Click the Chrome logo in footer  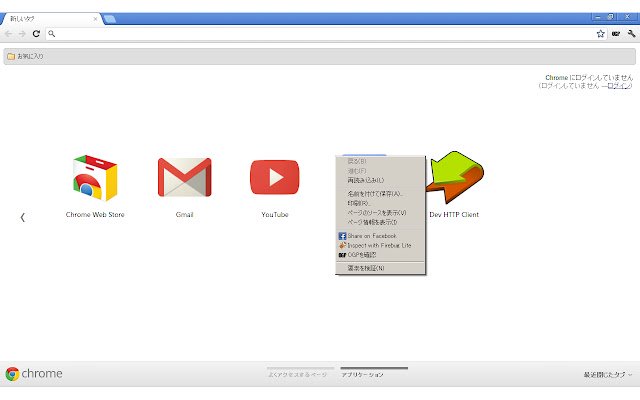click(x=34, y=374)
